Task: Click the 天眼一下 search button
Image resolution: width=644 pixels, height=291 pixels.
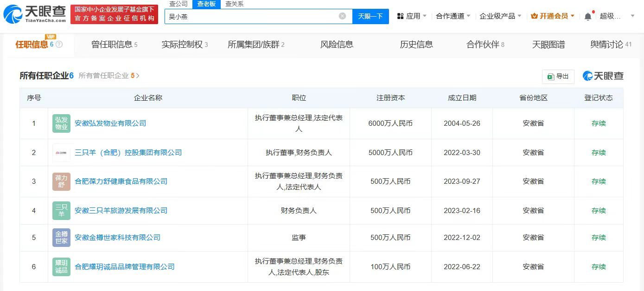Action: (370, 15)
